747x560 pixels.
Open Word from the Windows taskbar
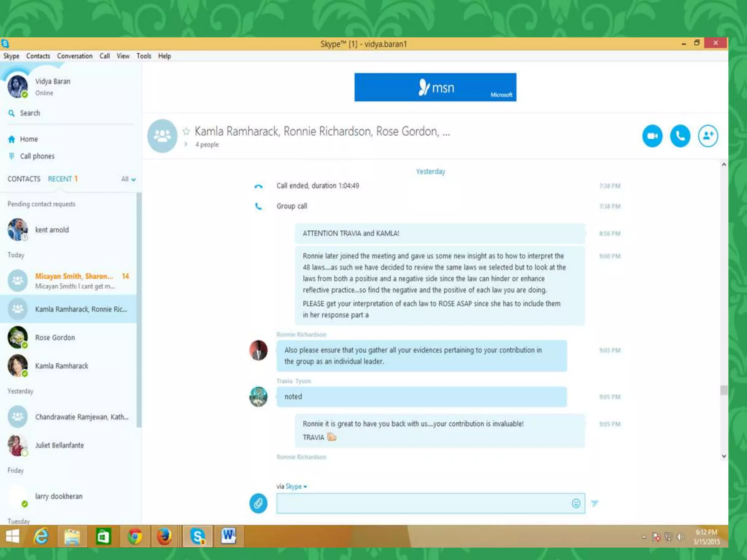[x=229, y=536]
